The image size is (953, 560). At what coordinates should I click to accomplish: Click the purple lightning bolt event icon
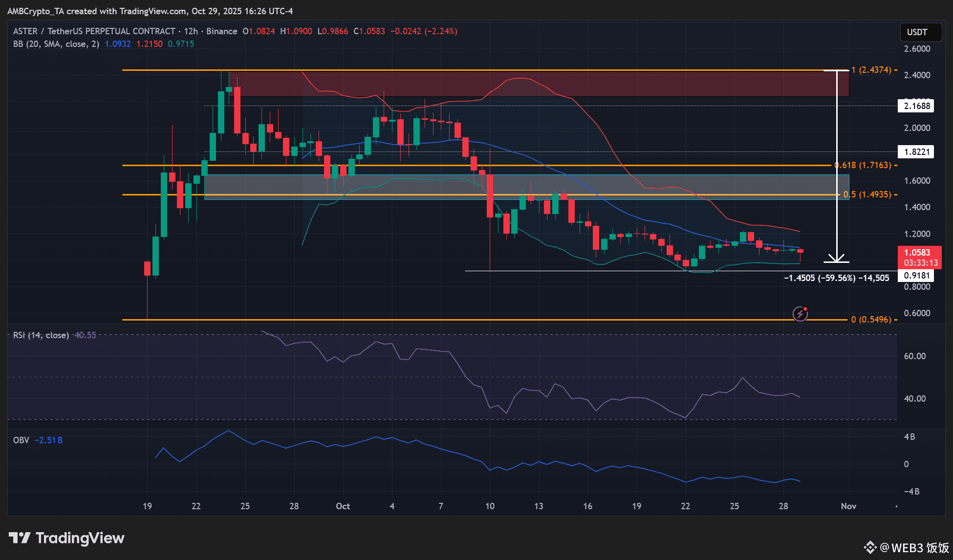point(800,313)
